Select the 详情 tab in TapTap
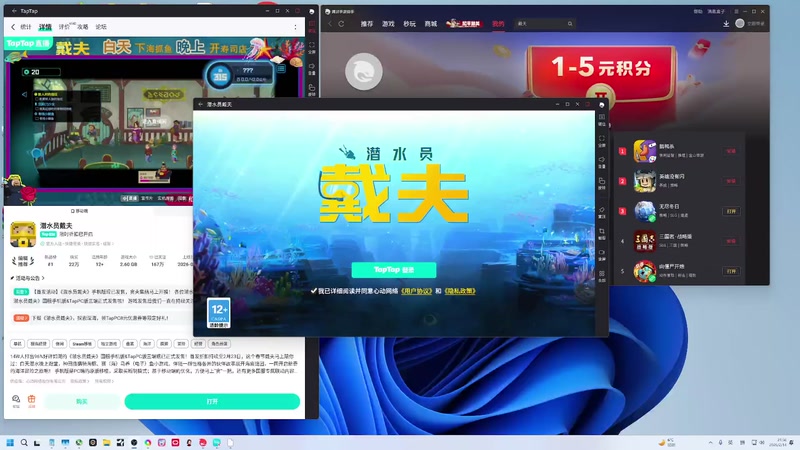The width and height of the screenshot is (800, 450). (x=45, y=27)
